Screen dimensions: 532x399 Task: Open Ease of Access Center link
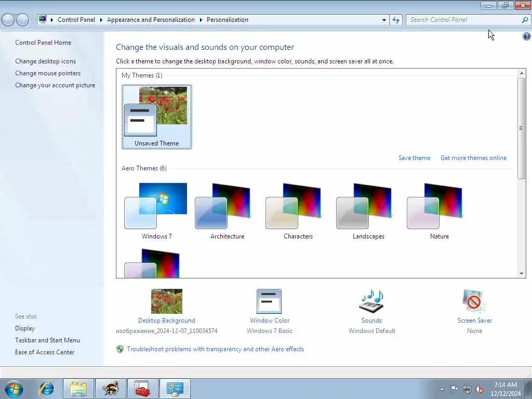point(45,352)
